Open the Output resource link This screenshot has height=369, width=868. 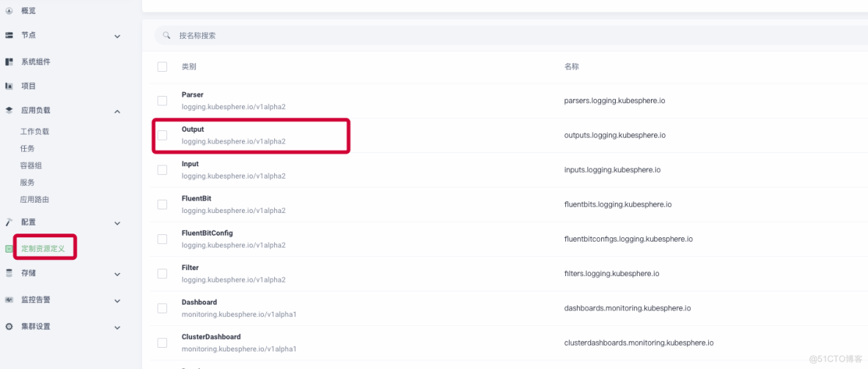pos(193,129)
